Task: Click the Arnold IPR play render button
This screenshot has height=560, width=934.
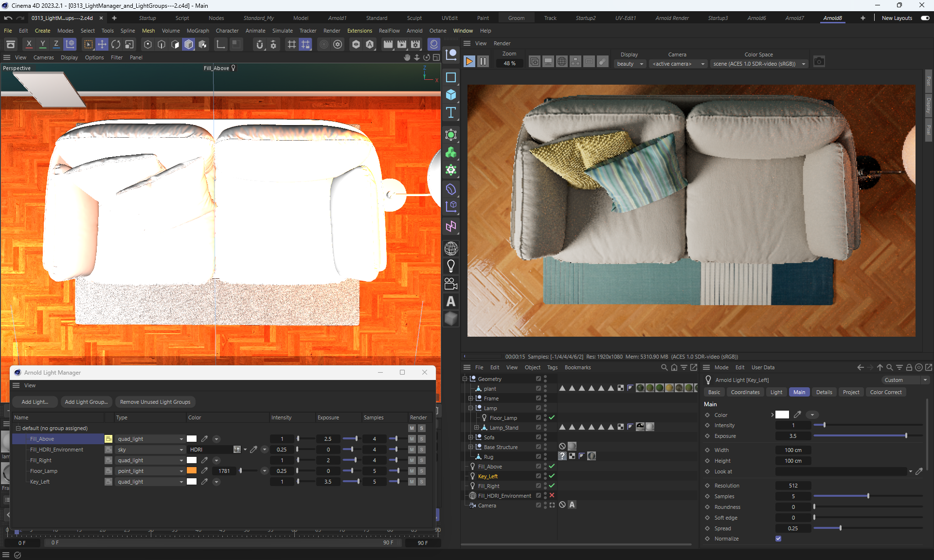Action: click(469, 62)
